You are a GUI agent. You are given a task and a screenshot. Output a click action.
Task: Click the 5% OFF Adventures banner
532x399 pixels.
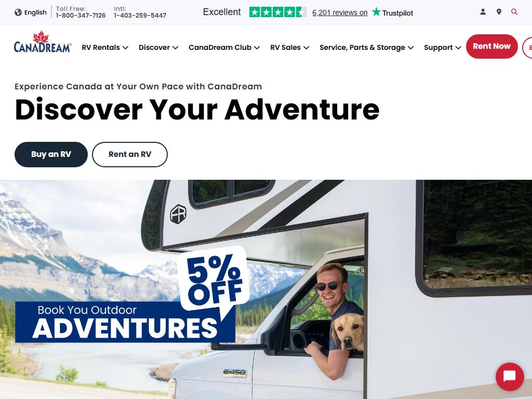tap(132, 295)
